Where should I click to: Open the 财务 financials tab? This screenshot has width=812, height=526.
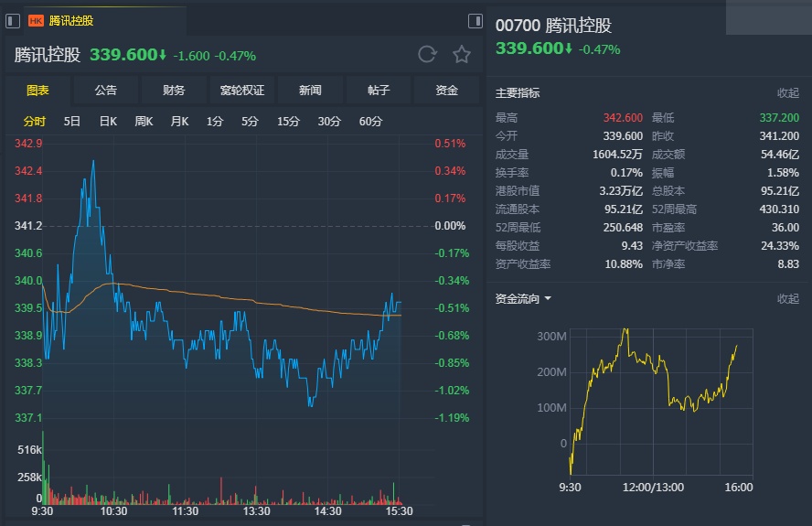[x=174, y=91]
